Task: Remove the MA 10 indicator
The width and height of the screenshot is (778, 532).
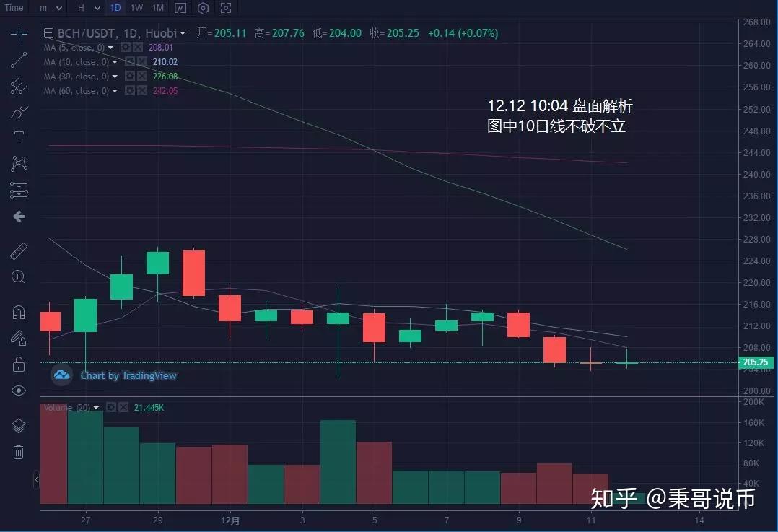Action: (142, 61)
